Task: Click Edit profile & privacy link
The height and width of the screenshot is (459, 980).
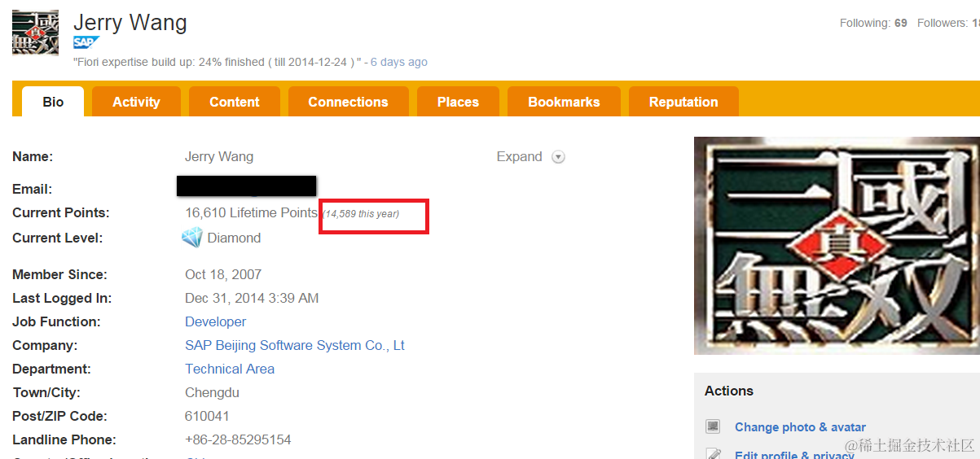Action: pyautogui.click(x=794, y=454)
